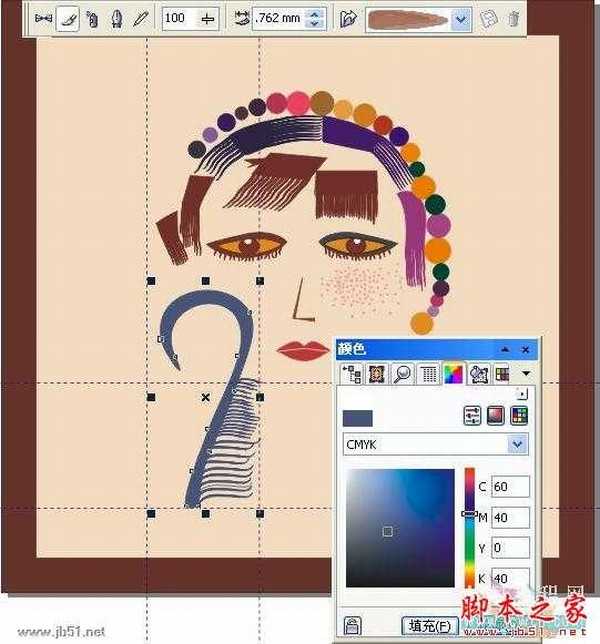Click the vertical hue slider strip
600x644 pixels.
pyautogui.click(x=469, y=527)
